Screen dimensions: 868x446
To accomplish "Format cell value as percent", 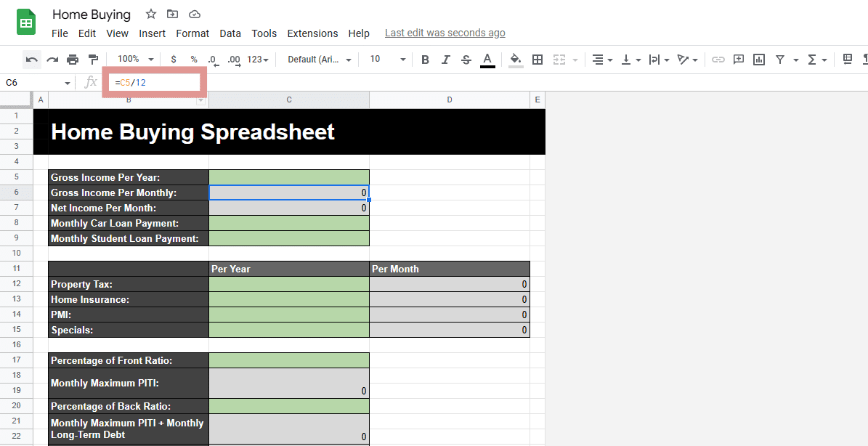I will [x=192, y=60].
